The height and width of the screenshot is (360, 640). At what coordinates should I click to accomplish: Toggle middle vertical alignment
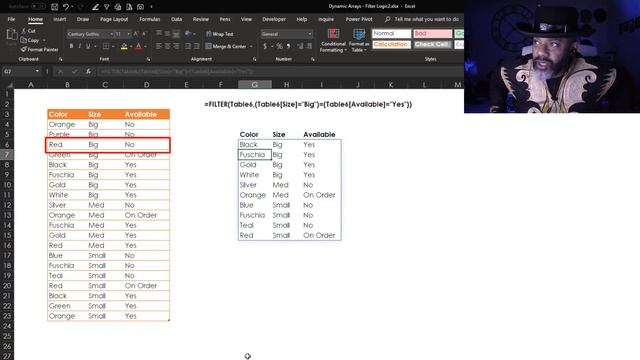pyautogui.click(x=168, y=34)
